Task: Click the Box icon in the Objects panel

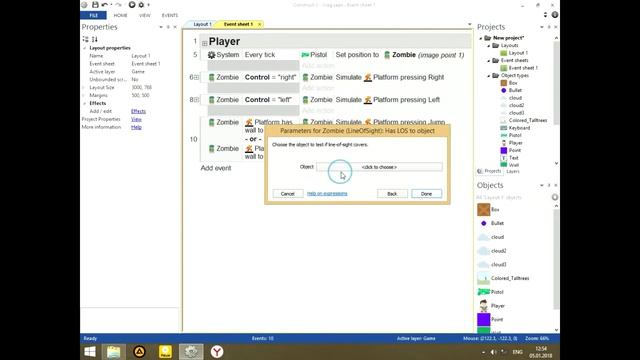Action: click(x=484, y=209)
